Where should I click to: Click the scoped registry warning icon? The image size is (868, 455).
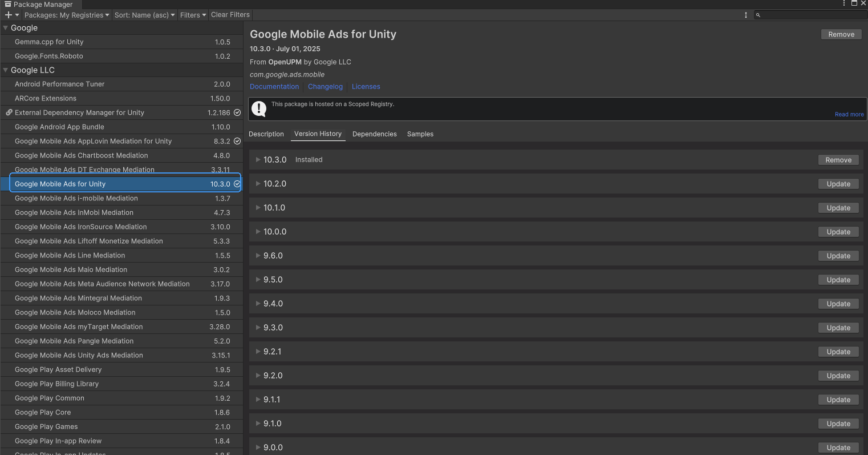click(259, 108)
